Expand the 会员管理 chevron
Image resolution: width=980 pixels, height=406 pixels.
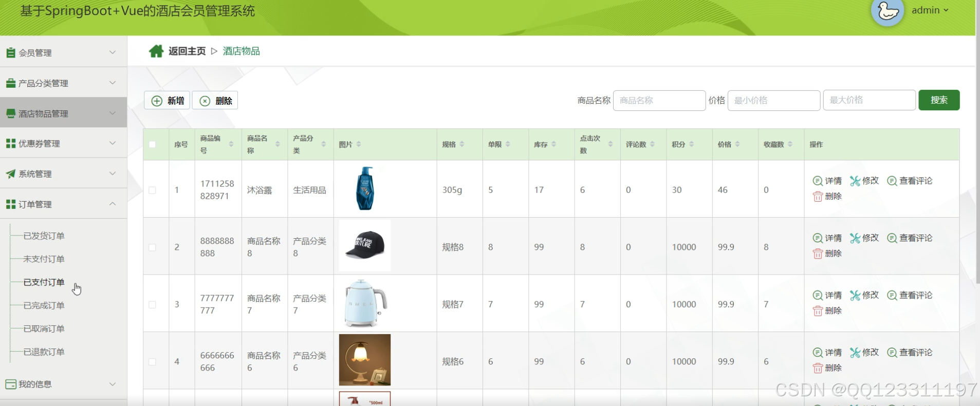click(x=113, y=52)
